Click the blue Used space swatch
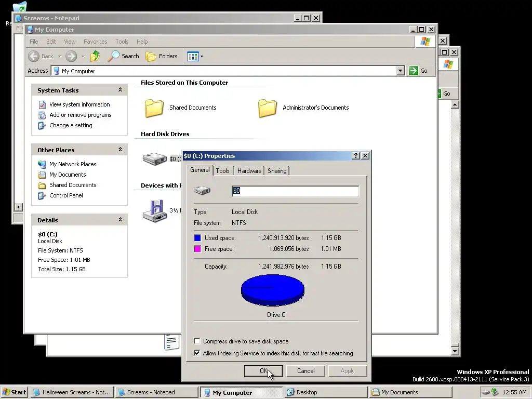 197,238
